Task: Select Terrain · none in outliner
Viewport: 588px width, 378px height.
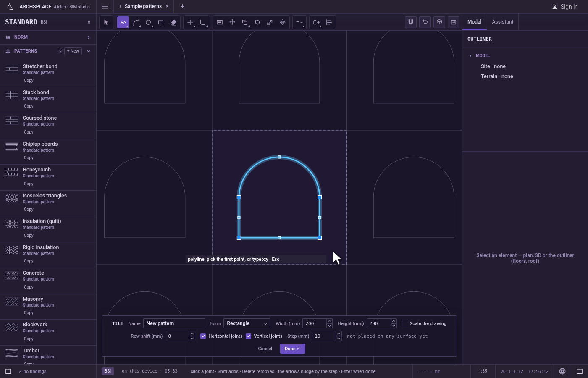Action: pyautogui.click(x=497, y=76)
